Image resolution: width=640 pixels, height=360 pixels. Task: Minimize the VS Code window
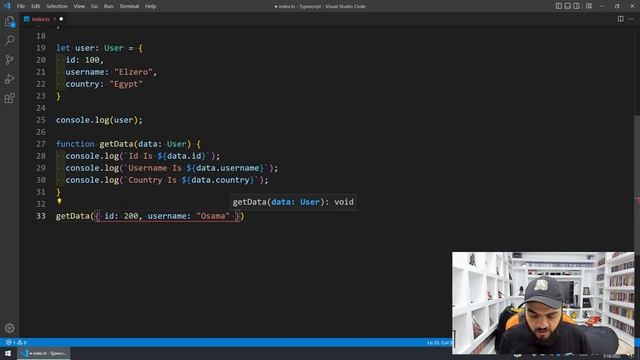coord(602,6)
